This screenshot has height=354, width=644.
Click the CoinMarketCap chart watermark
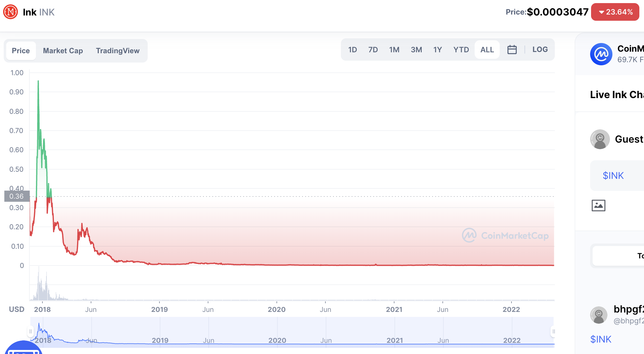pyautogui.click(x=505, y=236)
